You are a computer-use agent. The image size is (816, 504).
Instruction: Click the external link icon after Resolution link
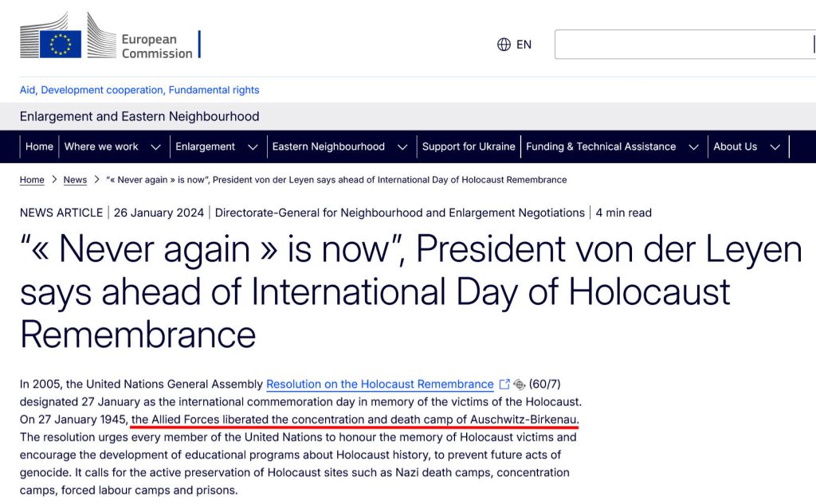[504, 385]
